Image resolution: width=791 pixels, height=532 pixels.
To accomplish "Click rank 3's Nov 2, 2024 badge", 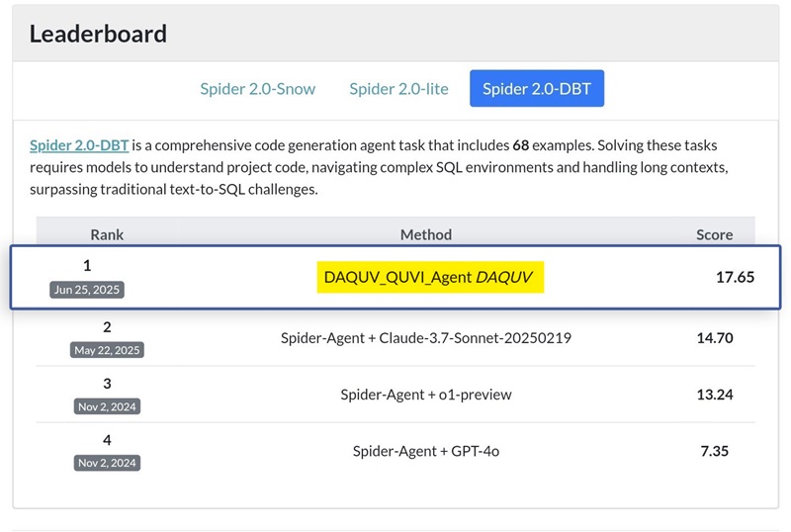I will (x=107, y=406).
